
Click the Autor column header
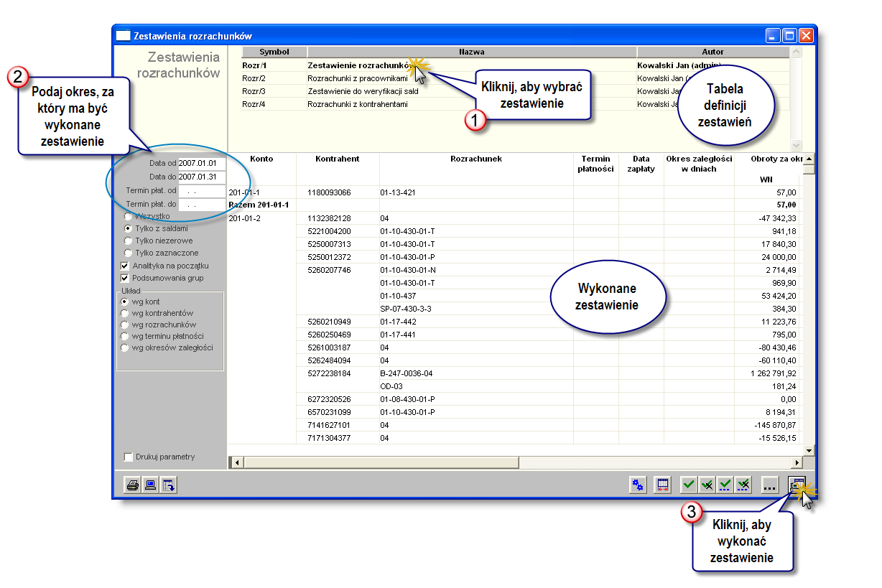(x=712, y=52)
